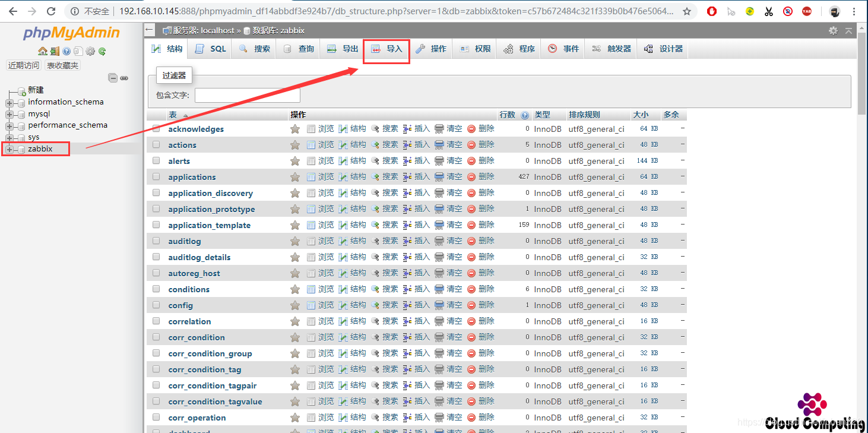Favorite the acknowledges table star icon
Screen dimensions: 868x433
coord(294,129)
